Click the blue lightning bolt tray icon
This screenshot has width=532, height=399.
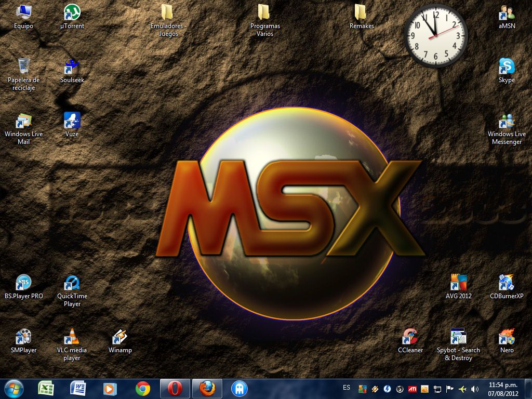[x=387, y=389]
